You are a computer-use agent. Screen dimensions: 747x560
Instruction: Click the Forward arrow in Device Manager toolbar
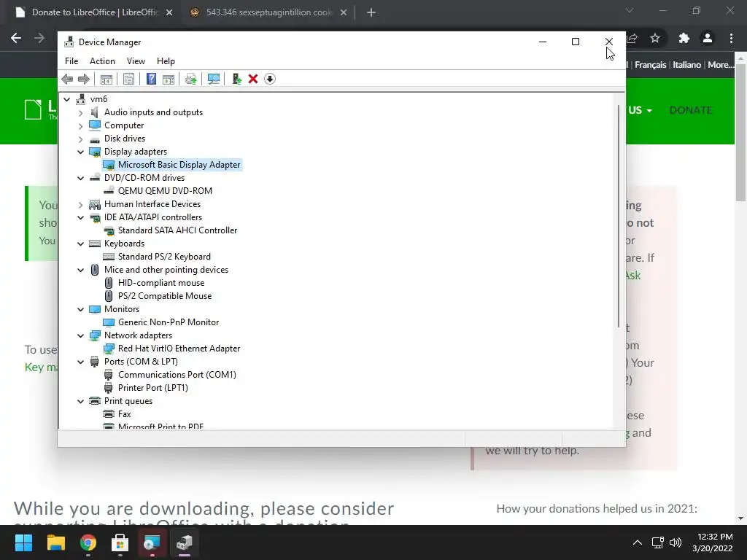[84, 79]
